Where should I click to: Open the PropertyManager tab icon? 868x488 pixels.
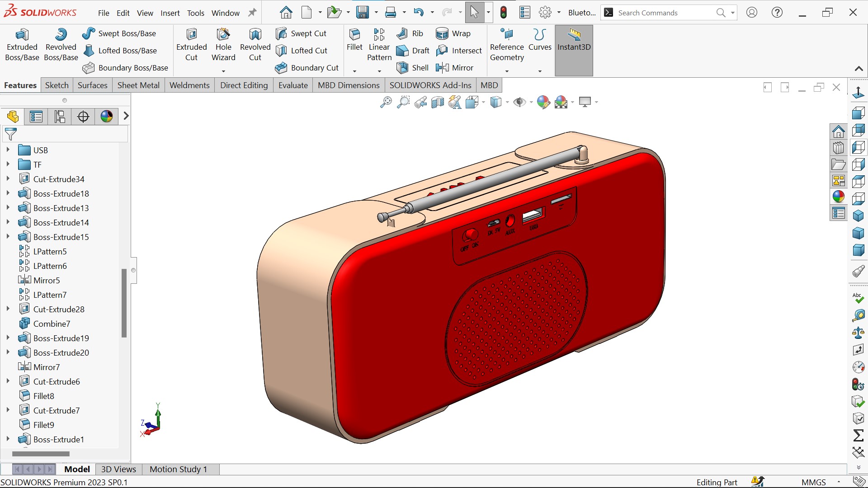click(36, 117)
